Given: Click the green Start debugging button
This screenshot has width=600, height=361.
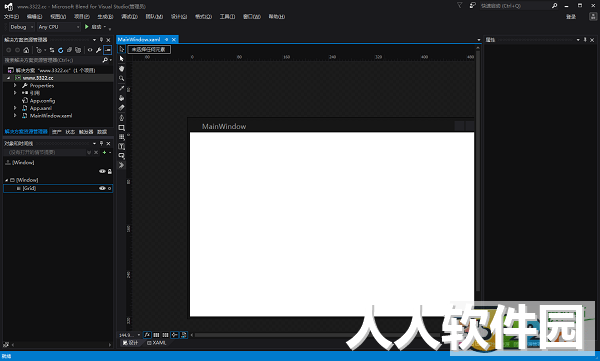Looking at the screenshot, I should point(87,27).
